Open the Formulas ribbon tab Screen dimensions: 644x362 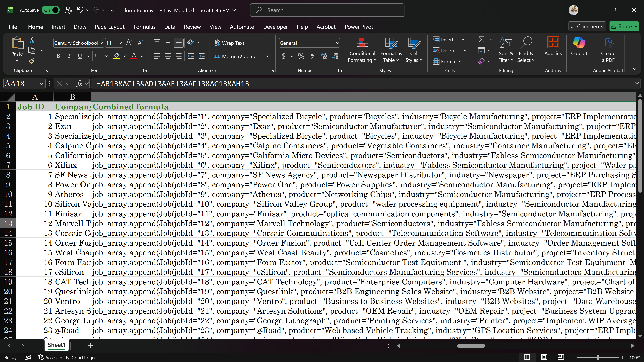pyautogui.click(x=144, y=27)
